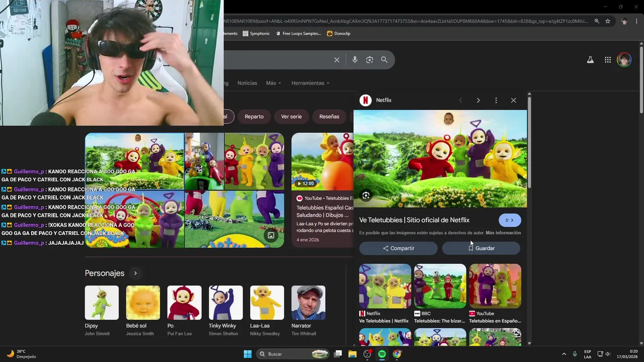Select the Laa-Laa character card
This screenshot has width=644, height=362.
click(267, 311)
